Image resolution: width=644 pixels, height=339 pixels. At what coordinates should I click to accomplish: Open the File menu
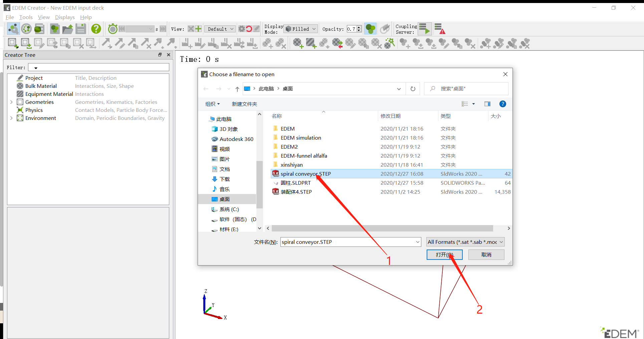pos(10,17)
